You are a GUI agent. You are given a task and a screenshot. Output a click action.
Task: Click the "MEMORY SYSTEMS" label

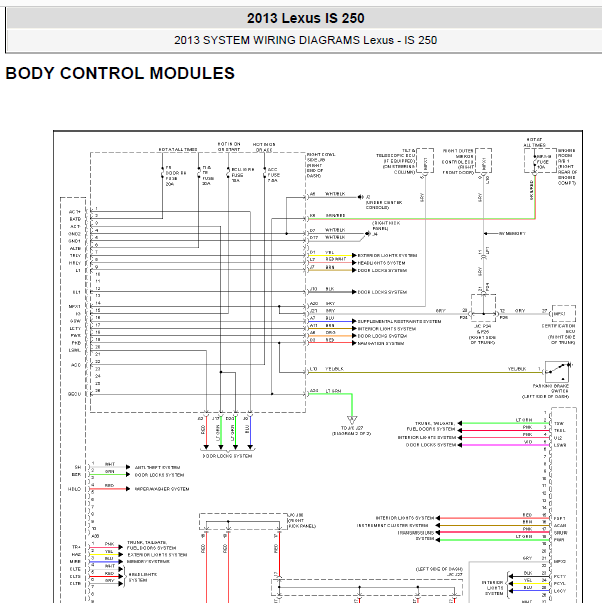[148, 562]
